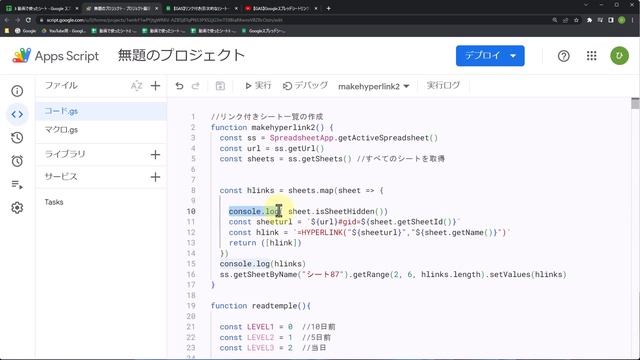Rename the project 無題のプロジェクト
Viewport: 640px width, 360px height.
(182, 56)
